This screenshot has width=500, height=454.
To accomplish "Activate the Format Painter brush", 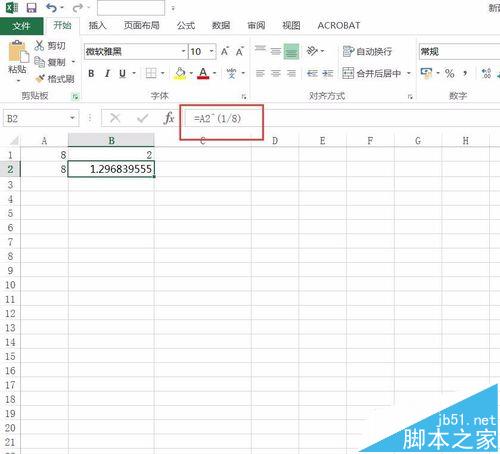I will 40,79.
